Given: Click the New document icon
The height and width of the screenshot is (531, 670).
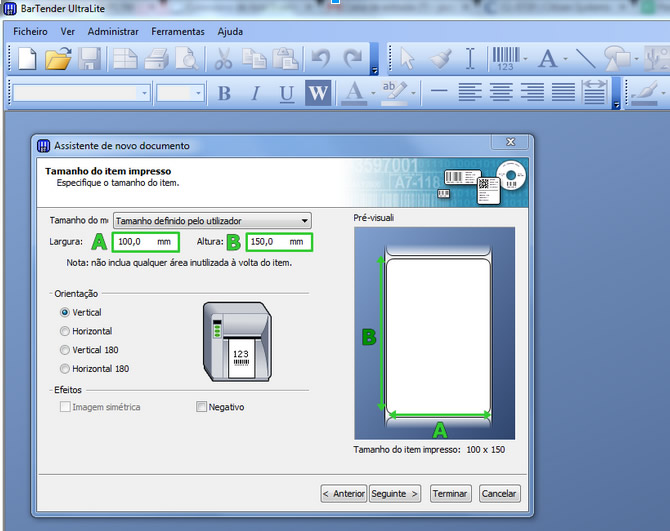Looking at the screenshot, I should [27, 59].
